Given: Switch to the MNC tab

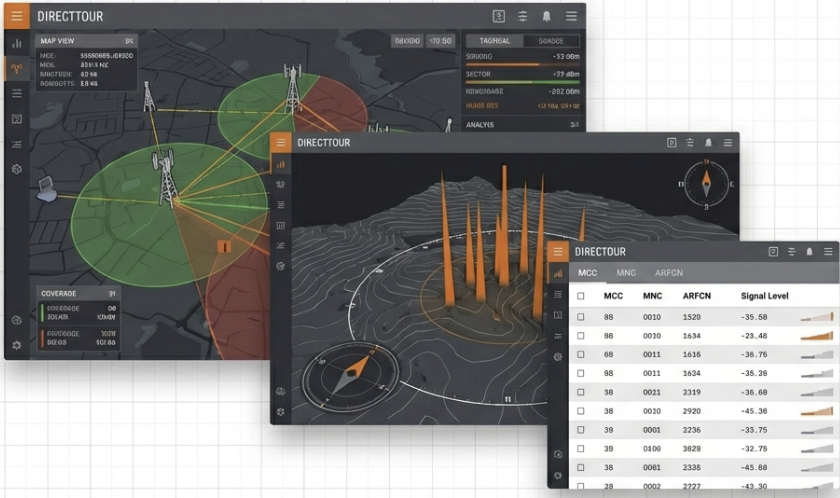Looking at the screenshot, I should 626,273.
